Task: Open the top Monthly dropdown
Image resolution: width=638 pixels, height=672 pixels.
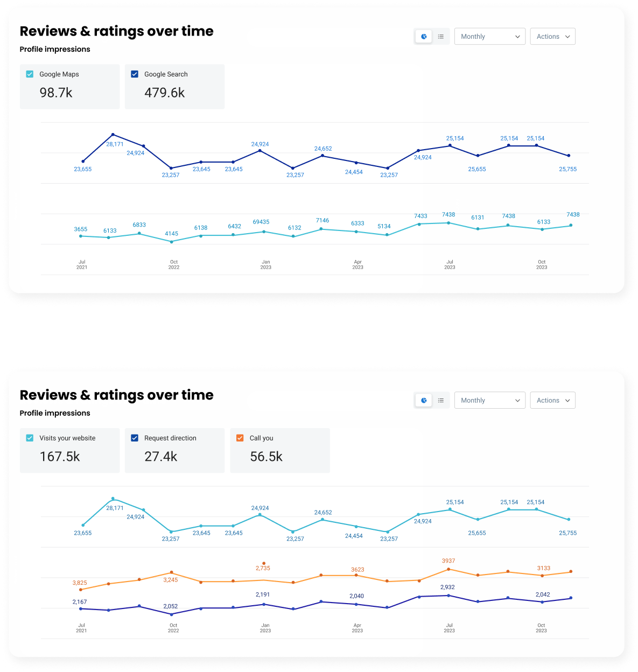Action: pos(489,37)
